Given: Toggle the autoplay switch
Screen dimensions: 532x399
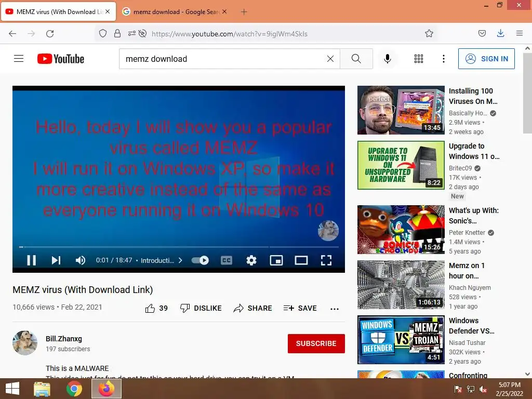Looking at the screenshot, I should pos(200,260).
